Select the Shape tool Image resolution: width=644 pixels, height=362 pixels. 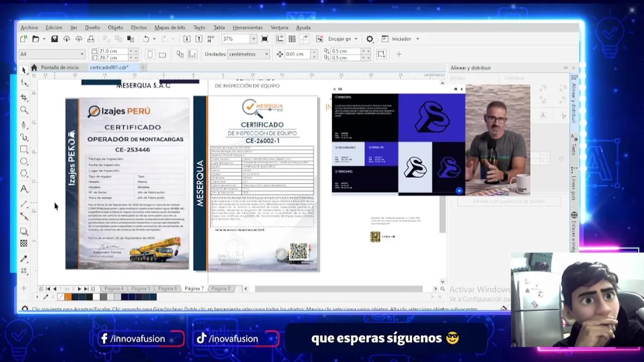tap(24, 83)
